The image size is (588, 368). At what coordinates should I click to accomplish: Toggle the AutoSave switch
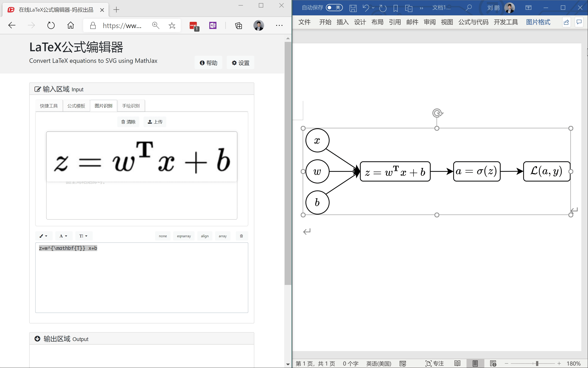coord(334,8)
